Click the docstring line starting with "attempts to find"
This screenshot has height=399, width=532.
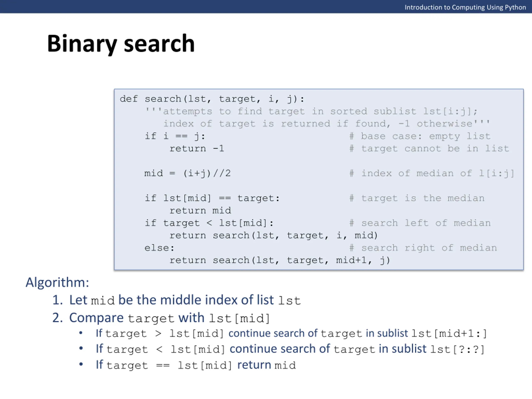[311, 111]
